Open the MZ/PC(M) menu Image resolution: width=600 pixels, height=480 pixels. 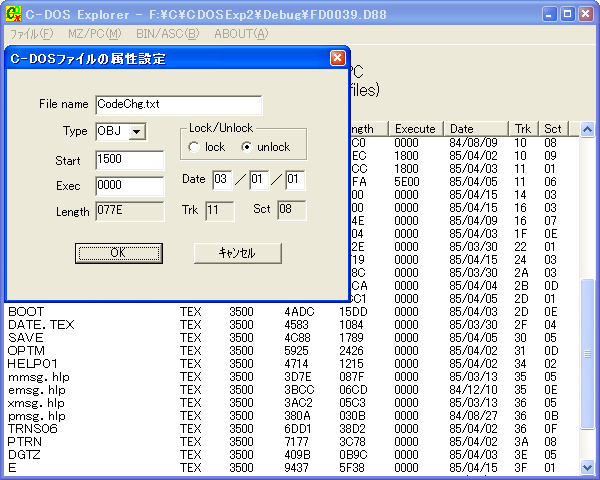95,34
